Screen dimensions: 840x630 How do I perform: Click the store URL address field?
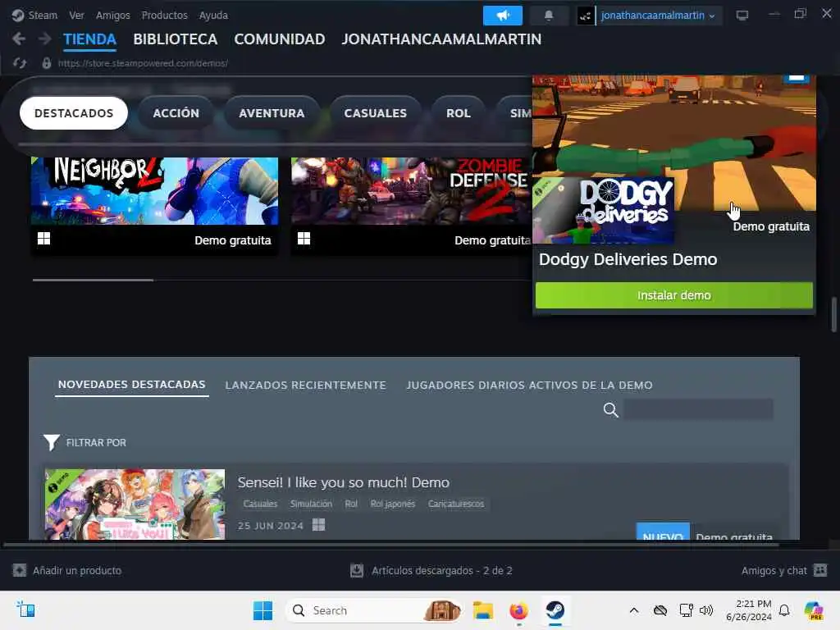[143, 63]
